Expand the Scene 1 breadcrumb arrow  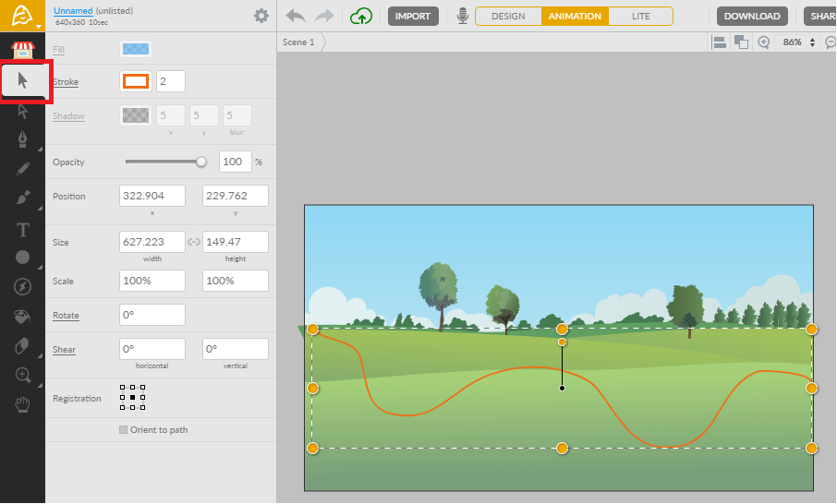point(322,42)
